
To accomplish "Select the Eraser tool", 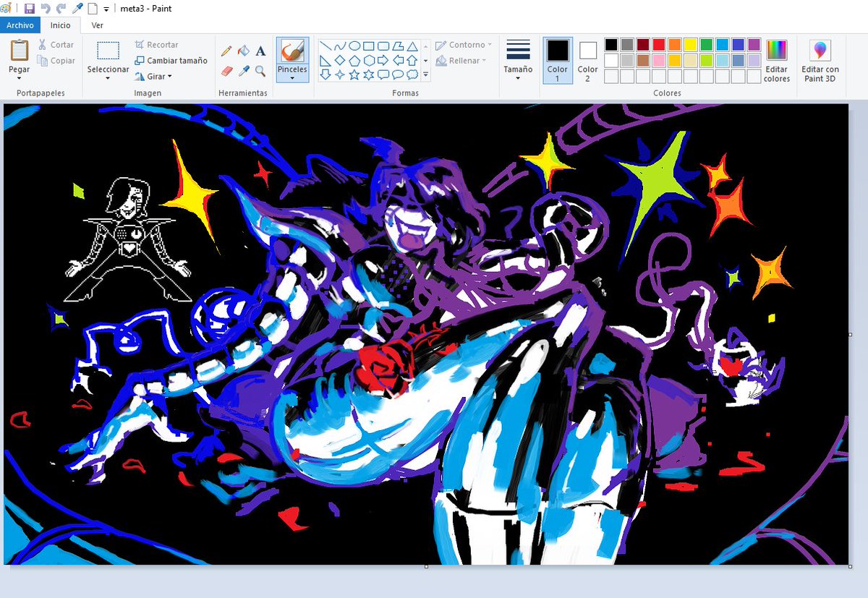I will pos(226,71).
